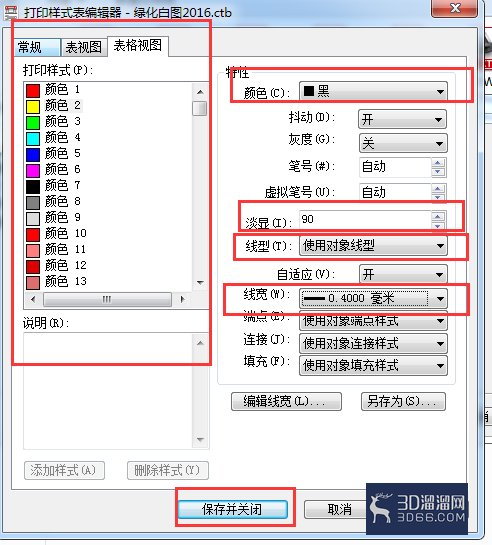Viewport: 492px width, 545px height.
Task: Open the 线型(T) dropdown
Action: click(x=373, y=246)
